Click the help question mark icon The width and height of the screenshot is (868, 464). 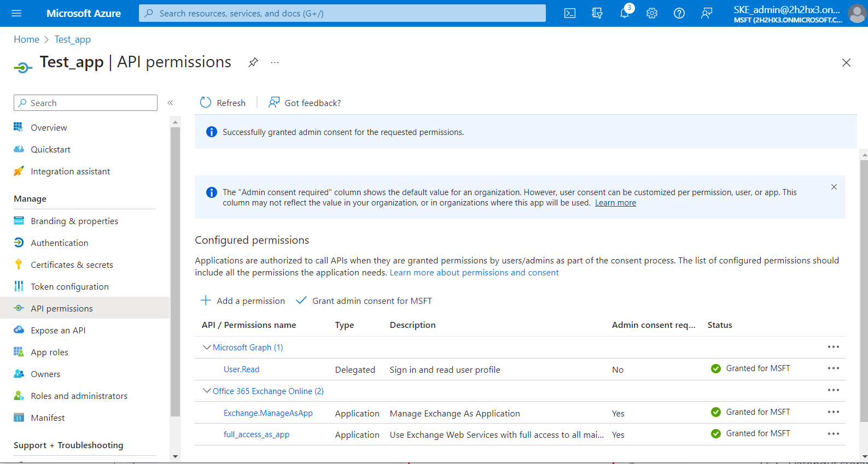(x=679, y=13)
